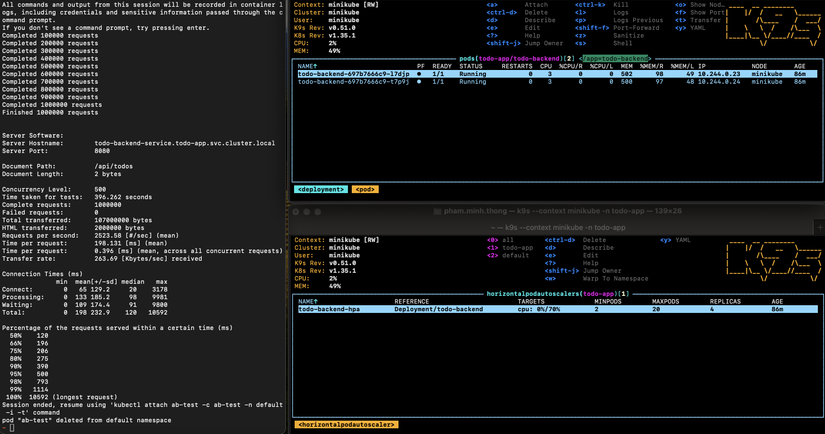This screenshot has height=434, width=825.
Task: Click the Deployment/todo-backend reference cell
Action: [x=439, y=309]
